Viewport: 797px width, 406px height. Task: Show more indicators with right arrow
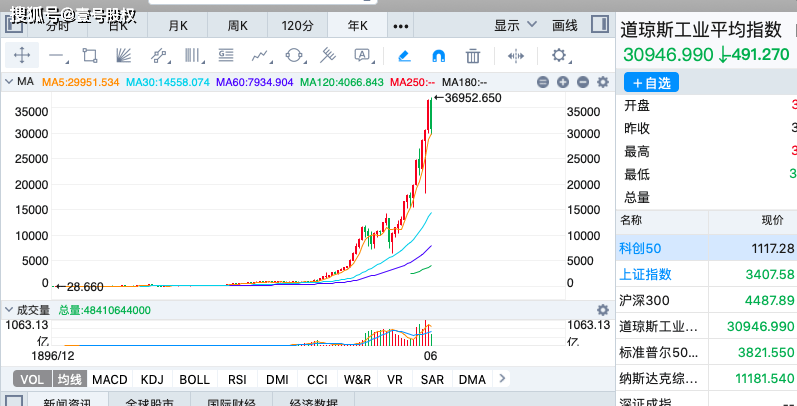pyautogui.click(x=502, y=378)
